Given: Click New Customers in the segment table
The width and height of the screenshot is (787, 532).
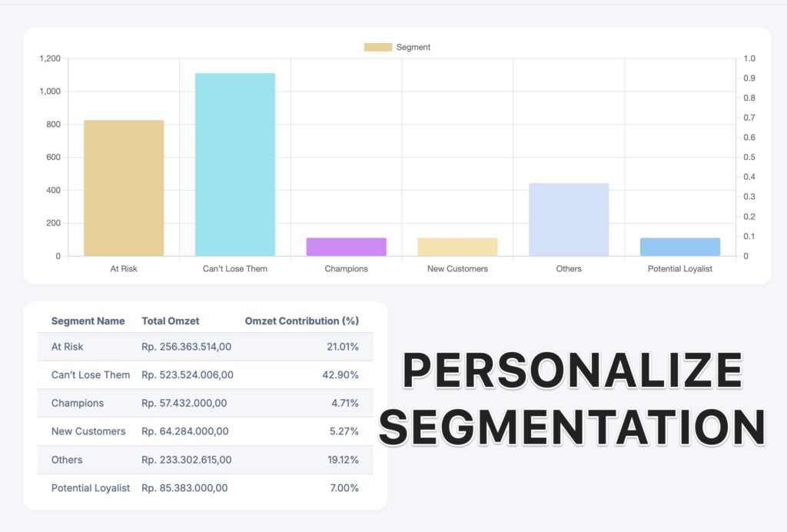Looking at the screenshot, I should click(x=88, y=431).
